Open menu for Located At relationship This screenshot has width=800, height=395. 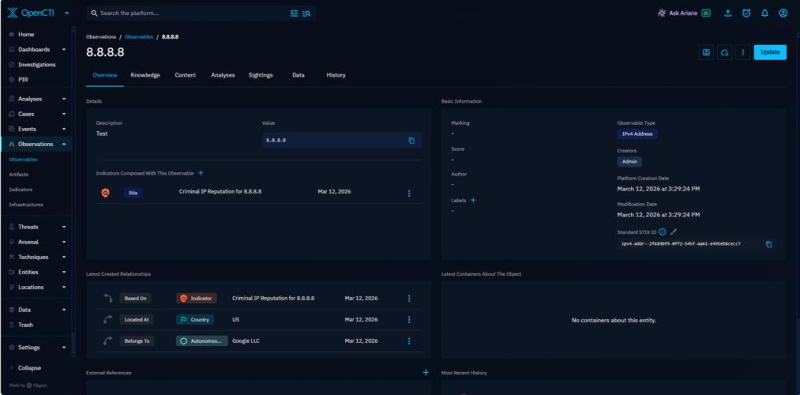pyautogui.click(x=409, y=319)
